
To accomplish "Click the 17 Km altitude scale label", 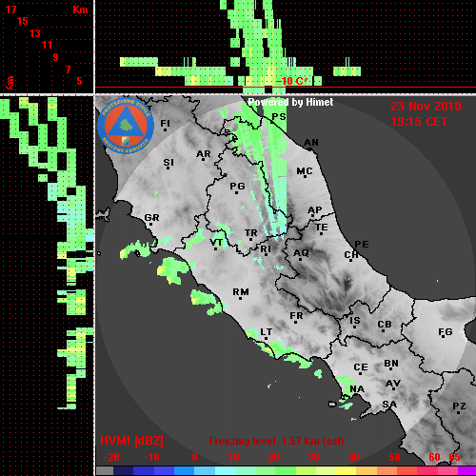I will tap(11, 10).
